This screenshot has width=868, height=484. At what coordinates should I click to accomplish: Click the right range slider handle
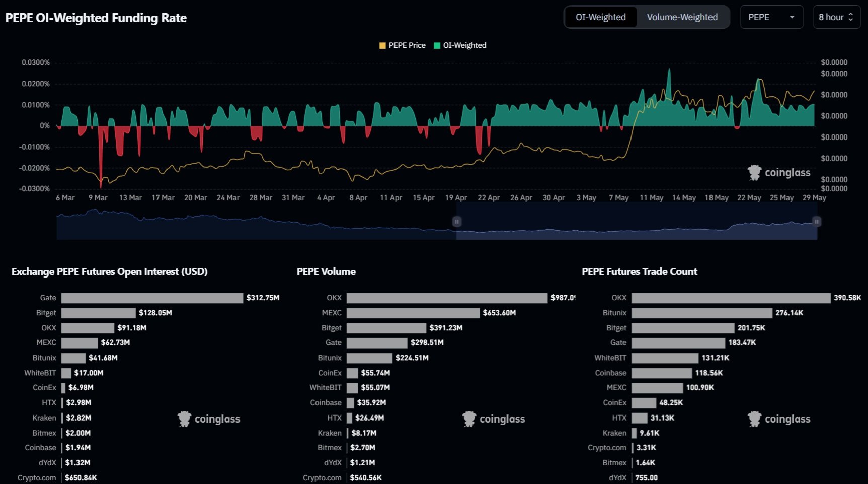(817, 222)
